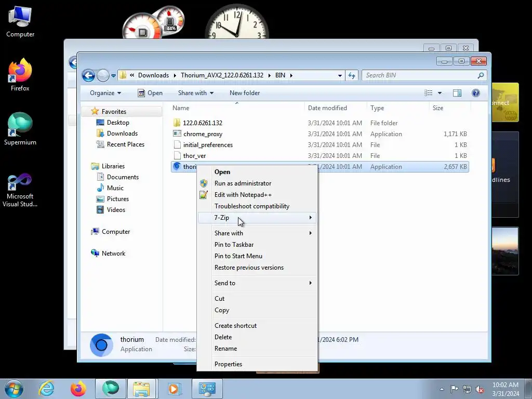Image resolution: width=532 pixels, height=399 pixels.
Task: Open Firefox from the taskbar
Action: click(x=78, y=389)
